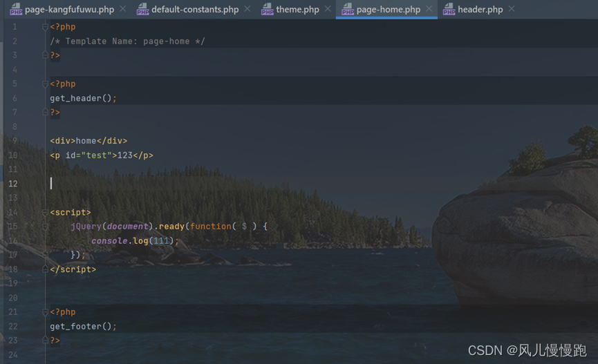The height and width of the screenshot is (364, 598).
Task: Switch to the page-kangfufuwu.php tab
Action: click(x=69, y=10)
